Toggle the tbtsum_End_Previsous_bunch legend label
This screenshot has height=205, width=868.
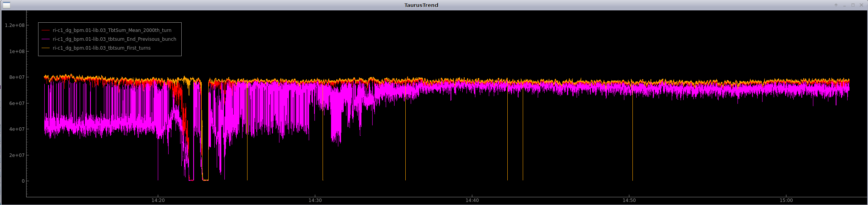click(114, 39)
